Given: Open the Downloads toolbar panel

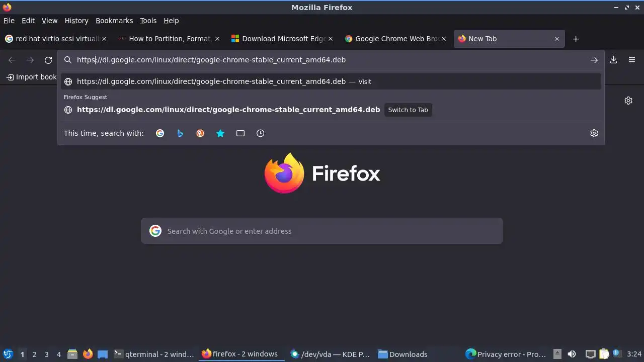Looking at the screenshot, I should (614, 60).
